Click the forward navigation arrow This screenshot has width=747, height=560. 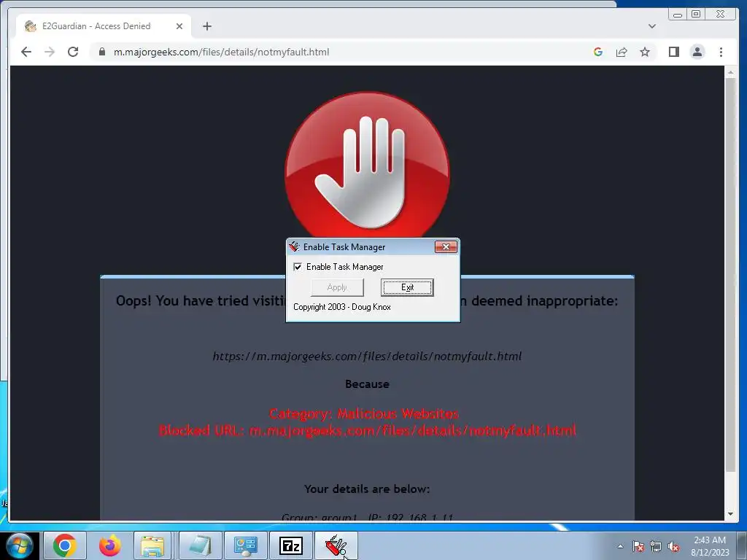pos(50,52)
